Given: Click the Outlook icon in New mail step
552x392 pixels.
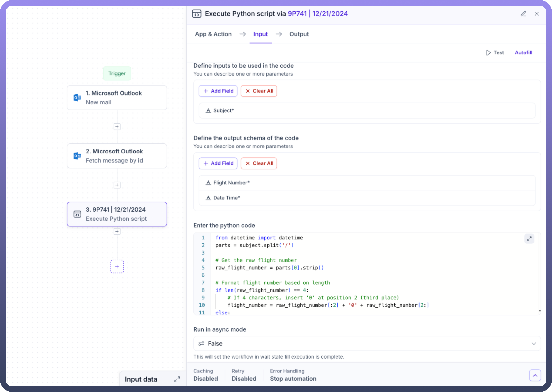Looking at the screenshot, I should [x=77, y=98].
